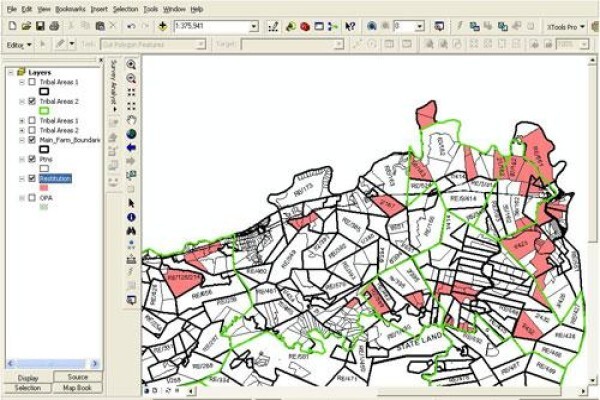Click the Fixed Zoom In tool

(131, 92)
